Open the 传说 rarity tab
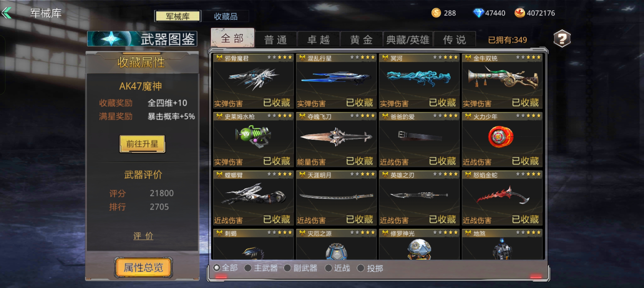The width and height of the screenshot is (644, 288). coord(454,39)
